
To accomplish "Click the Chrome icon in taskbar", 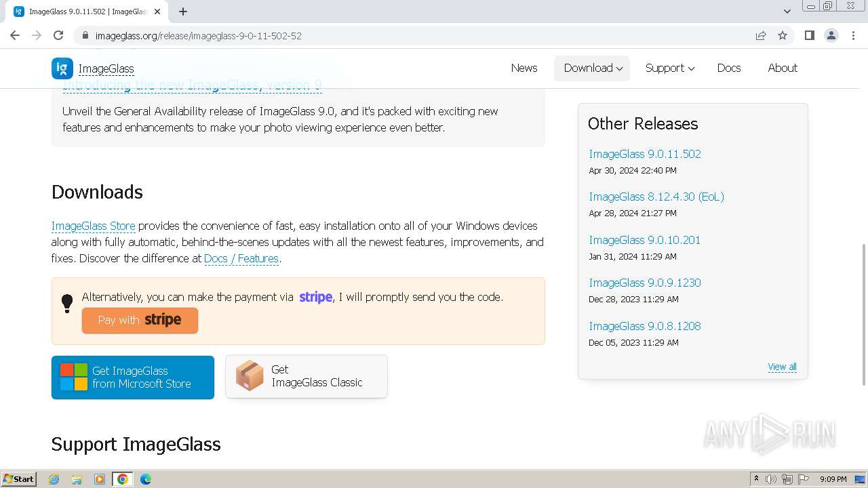I will 123,479.
